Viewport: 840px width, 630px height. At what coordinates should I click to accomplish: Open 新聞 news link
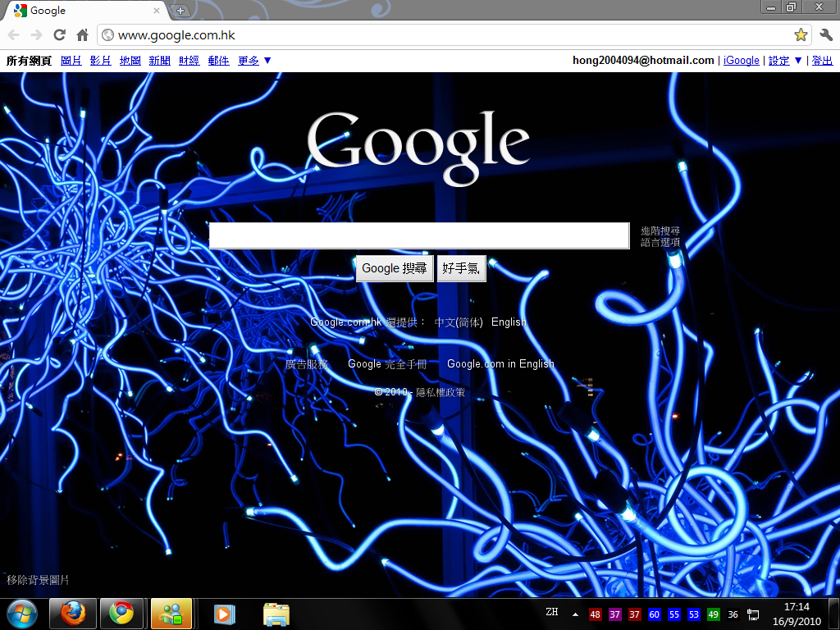point(160,61)
